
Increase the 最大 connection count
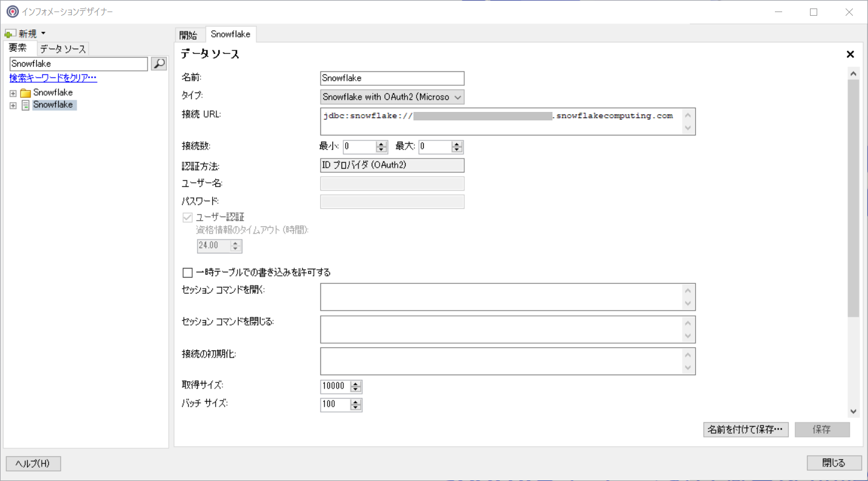tap(457, 144)
